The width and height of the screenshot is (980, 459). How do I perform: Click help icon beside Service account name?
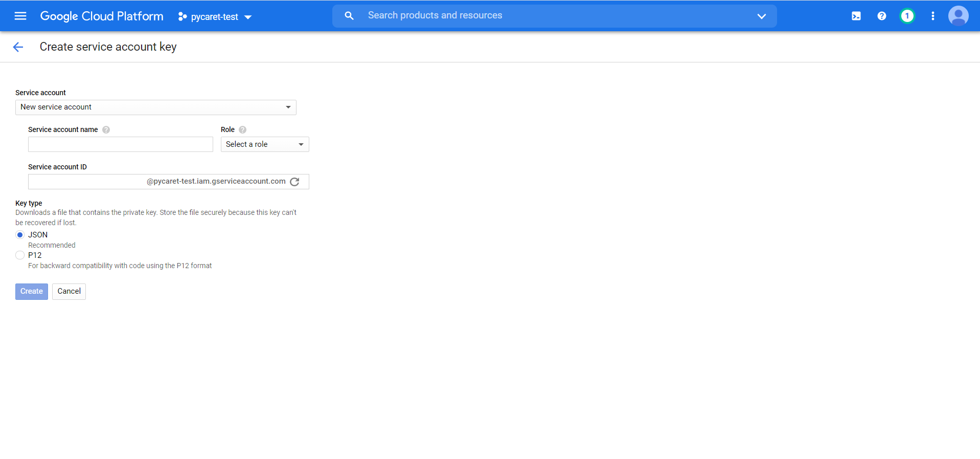point(106,130)
